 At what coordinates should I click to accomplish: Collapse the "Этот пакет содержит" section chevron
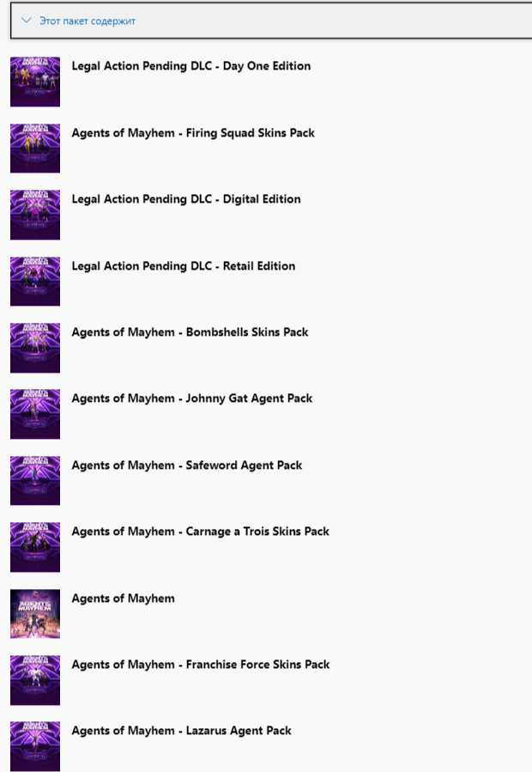point(27,21)
